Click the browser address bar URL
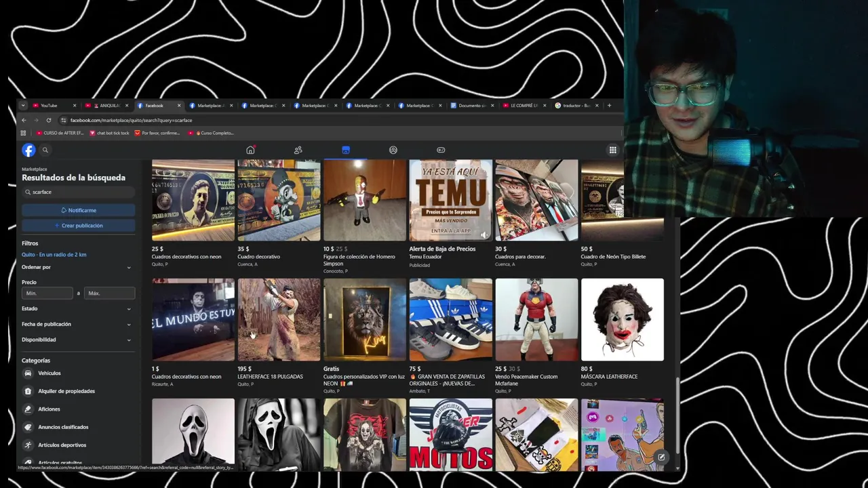Image resolution: width=868 pixels, height=488 pixels. coord(131,120)
